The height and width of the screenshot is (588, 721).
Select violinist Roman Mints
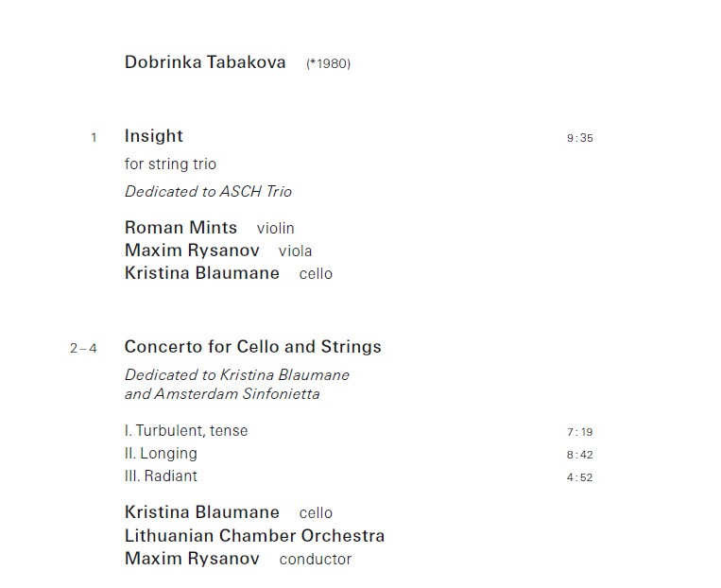(x=181, y=228)
